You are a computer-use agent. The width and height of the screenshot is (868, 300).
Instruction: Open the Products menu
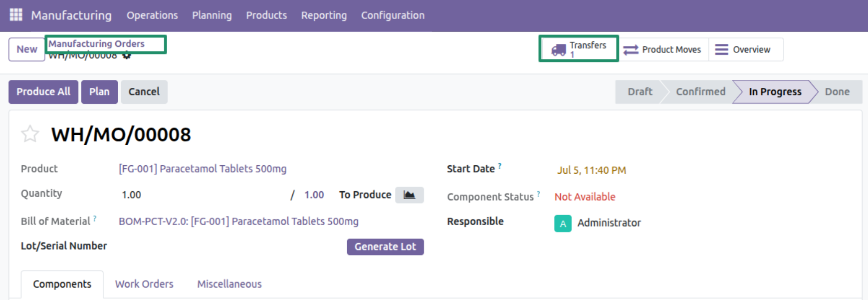266,15
